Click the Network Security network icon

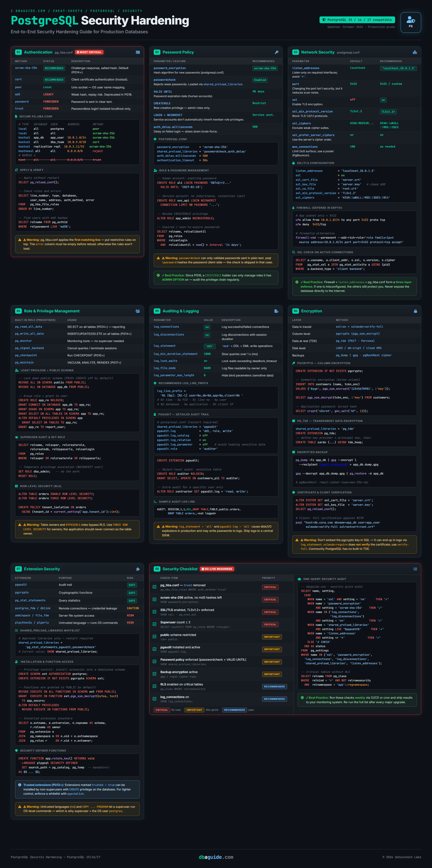[x=415, y=52]
